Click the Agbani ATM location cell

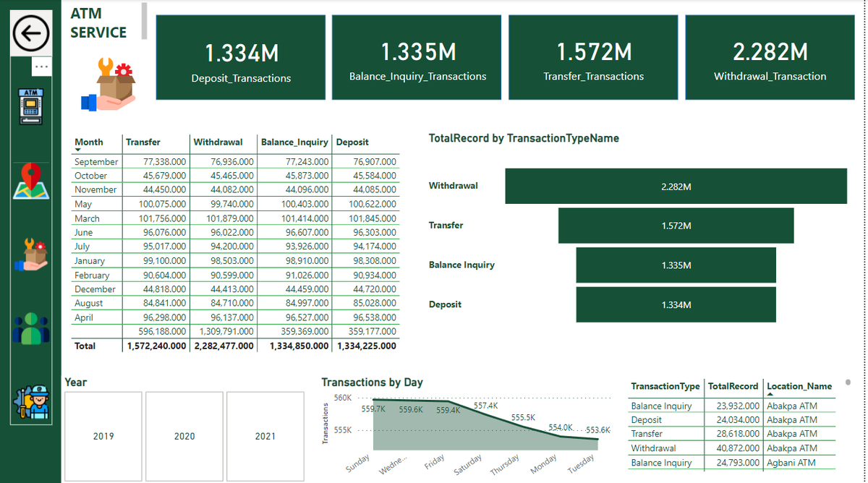coord(791,463)
